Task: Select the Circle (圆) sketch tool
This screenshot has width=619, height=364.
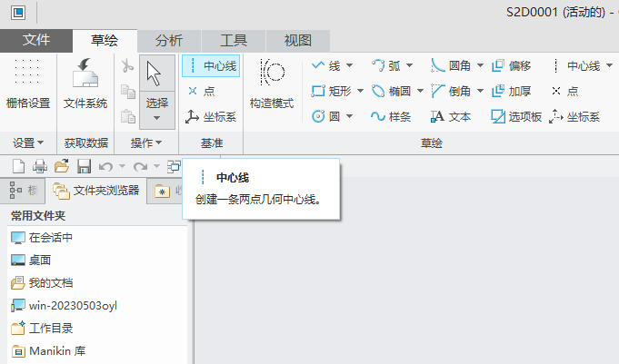Action: (x=326, y=117)
